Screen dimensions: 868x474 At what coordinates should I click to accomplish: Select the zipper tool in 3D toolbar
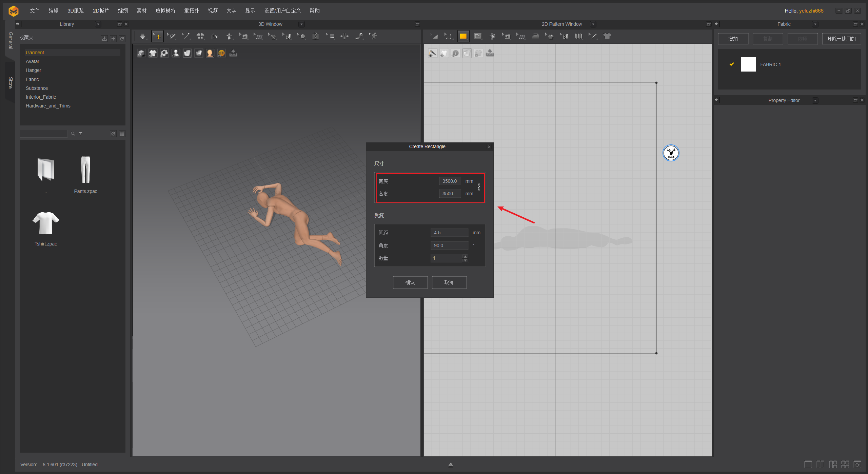316,36
